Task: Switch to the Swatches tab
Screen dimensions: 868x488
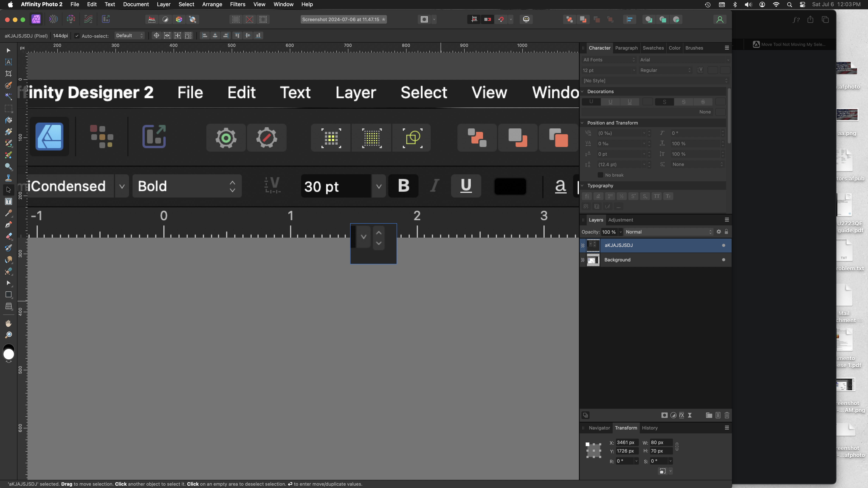Action: pos(653,48)
